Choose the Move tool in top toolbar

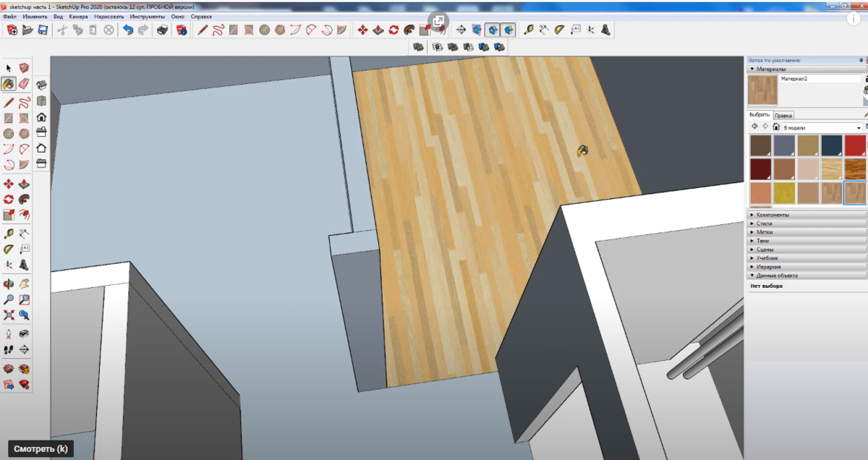362,30
